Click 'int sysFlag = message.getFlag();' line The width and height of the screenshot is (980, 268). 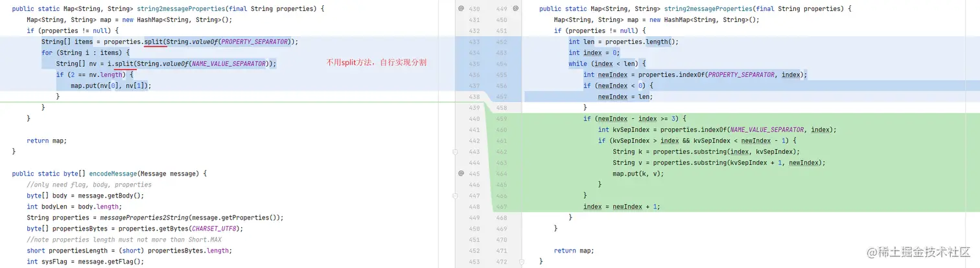(x=85, y=262)
